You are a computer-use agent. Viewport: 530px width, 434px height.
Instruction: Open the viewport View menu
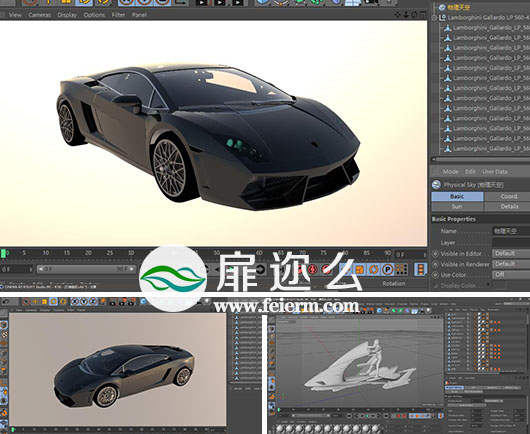pos(15,15)
